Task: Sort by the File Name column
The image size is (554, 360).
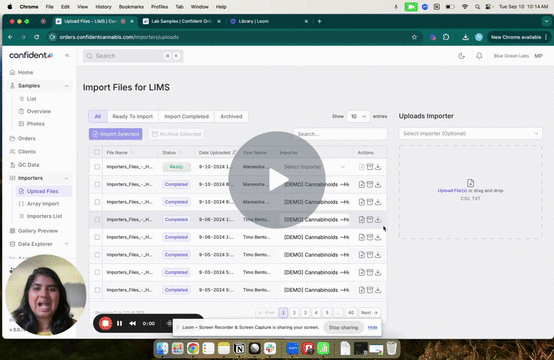Action: (x=120, y=153)
